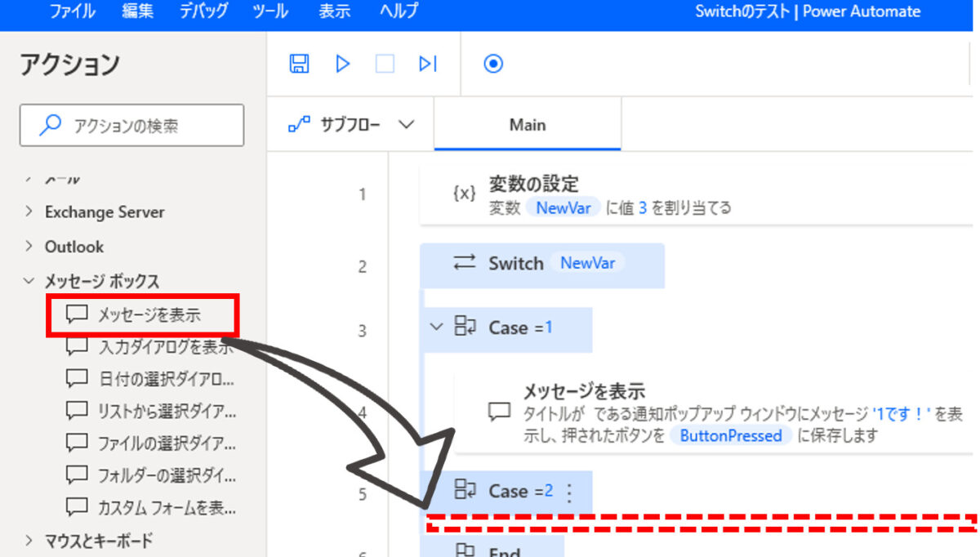
Task: Click the ButtonPressed variable link
Action: [x=731, y=435]
